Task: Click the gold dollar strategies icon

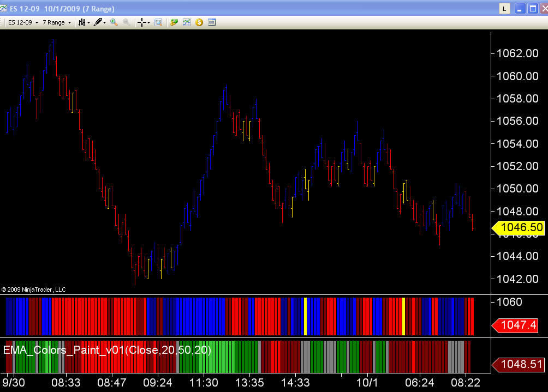Action: coord(199,22)
